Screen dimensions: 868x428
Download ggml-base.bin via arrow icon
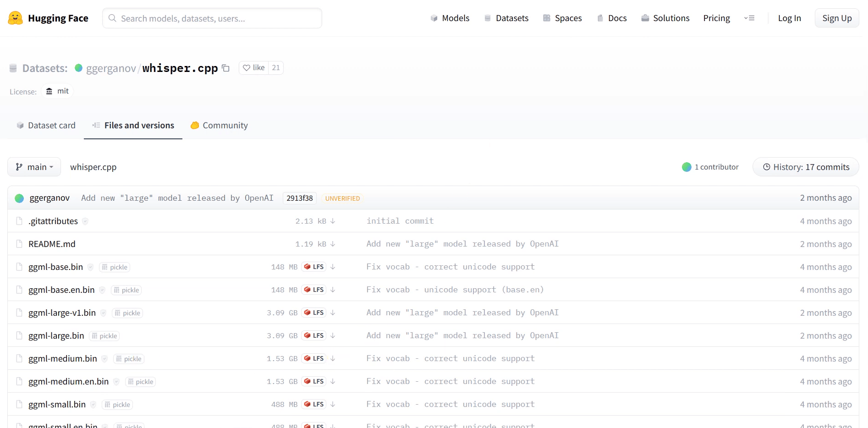(x=333, y=267)
